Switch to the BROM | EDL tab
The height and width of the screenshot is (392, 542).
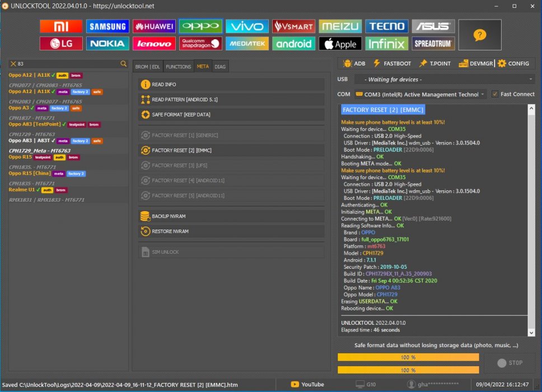(148, 67)
